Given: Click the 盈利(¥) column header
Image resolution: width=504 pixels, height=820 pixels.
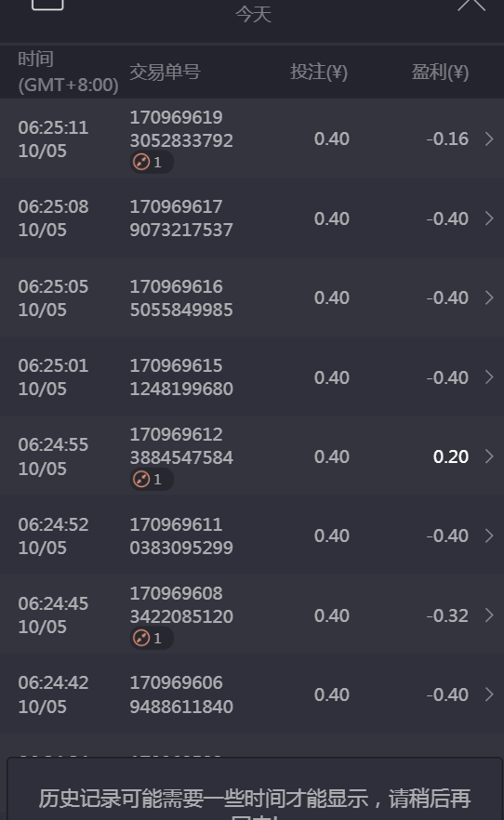Looking at the screenshot, I should (x=440, y=72).
